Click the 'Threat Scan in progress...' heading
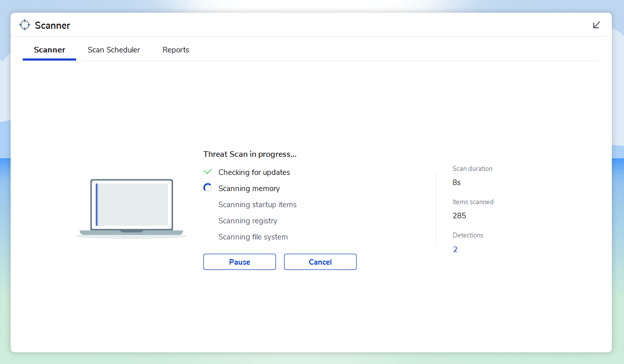 250,154
